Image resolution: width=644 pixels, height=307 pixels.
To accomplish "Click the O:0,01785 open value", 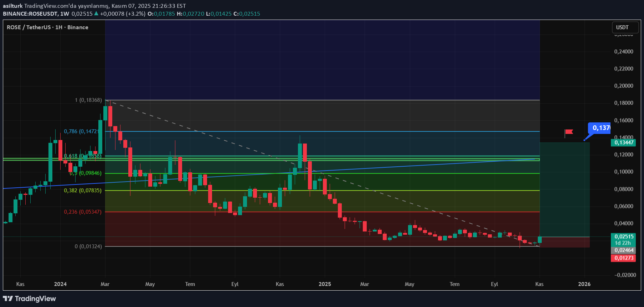I will (161, 14).
